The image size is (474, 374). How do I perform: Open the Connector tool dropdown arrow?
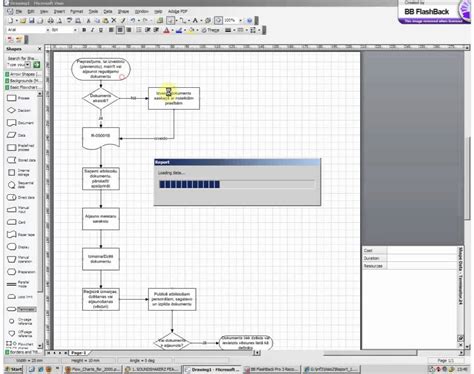(x=188, y=21)
